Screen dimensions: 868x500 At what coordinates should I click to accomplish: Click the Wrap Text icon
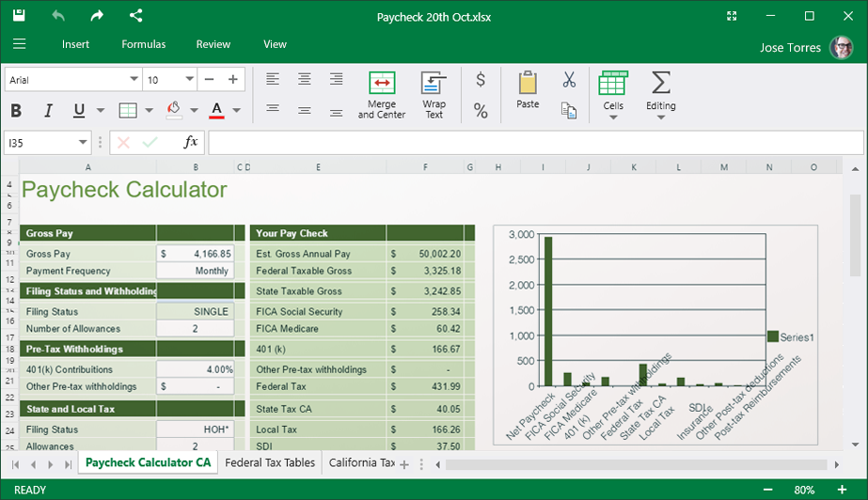point(434,83)
